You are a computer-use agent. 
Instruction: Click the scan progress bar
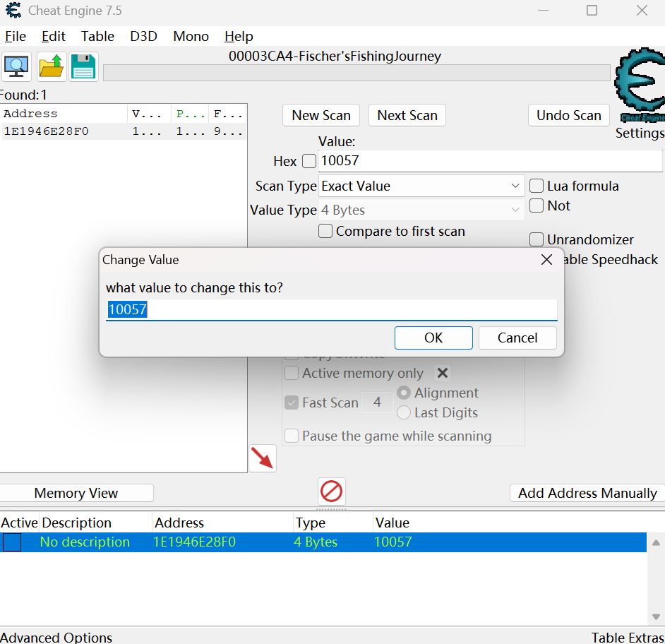(x=357, y=73)
